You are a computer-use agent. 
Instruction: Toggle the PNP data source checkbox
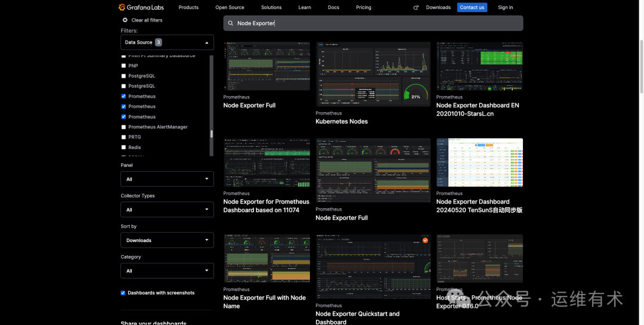[123, 66]
